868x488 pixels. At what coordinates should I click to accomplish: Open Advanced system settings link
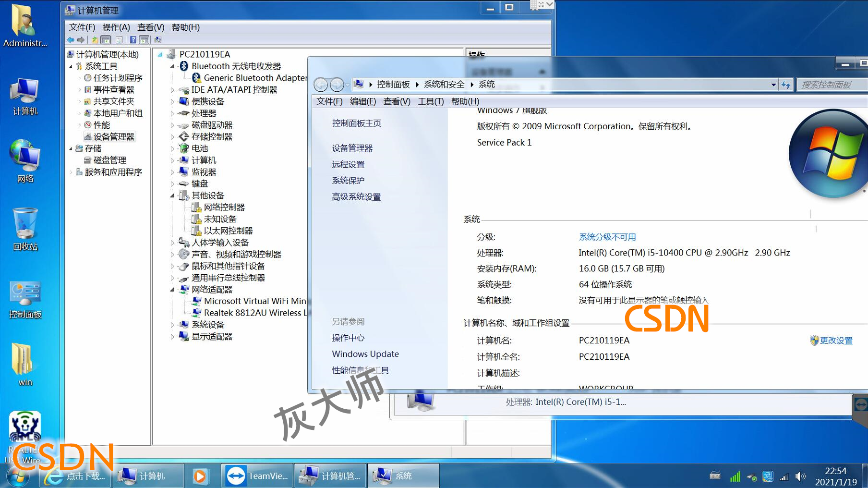356,197
